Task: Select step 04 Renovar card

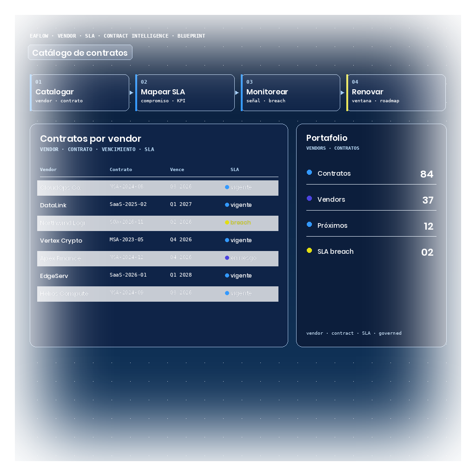Action: pyautogui.click(x=396, y=93)
